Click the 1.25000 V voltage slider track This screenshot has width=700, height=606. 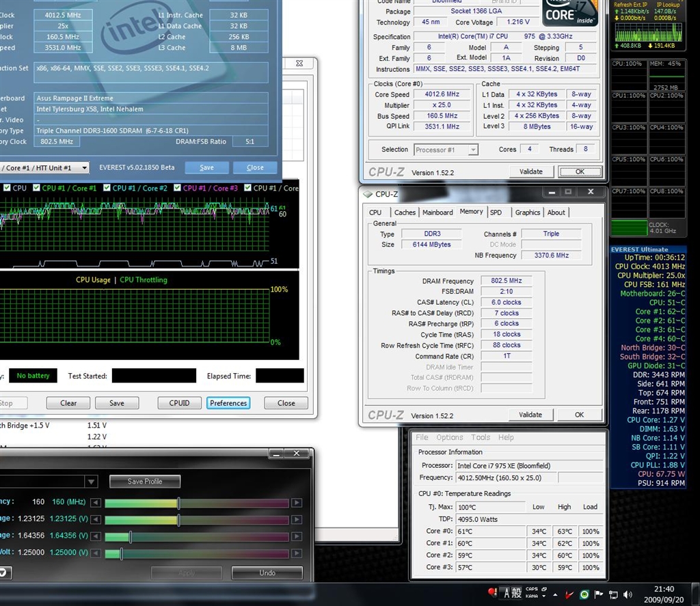198,553
